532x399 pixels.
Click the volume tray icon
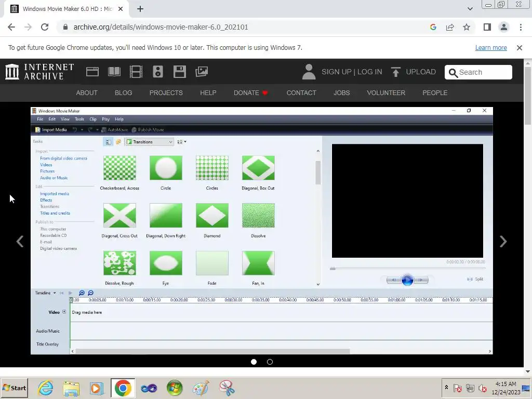point(482,388)
